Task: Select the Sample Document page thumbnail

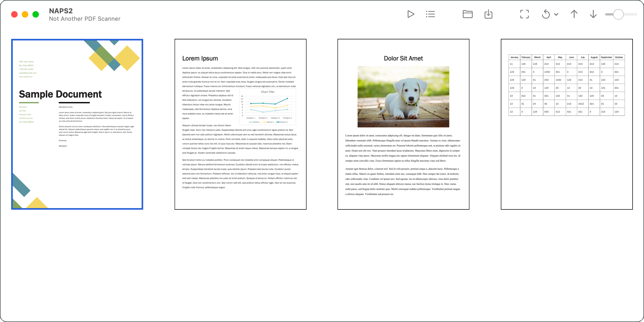Action: click(77, 124)
